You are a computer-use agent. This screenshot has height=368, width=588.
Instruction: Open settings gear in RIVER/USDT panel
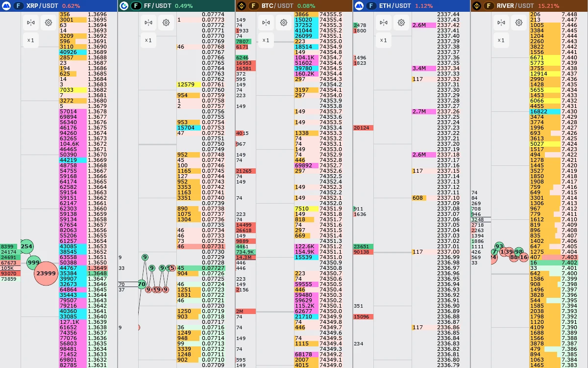tap(519, 23)
